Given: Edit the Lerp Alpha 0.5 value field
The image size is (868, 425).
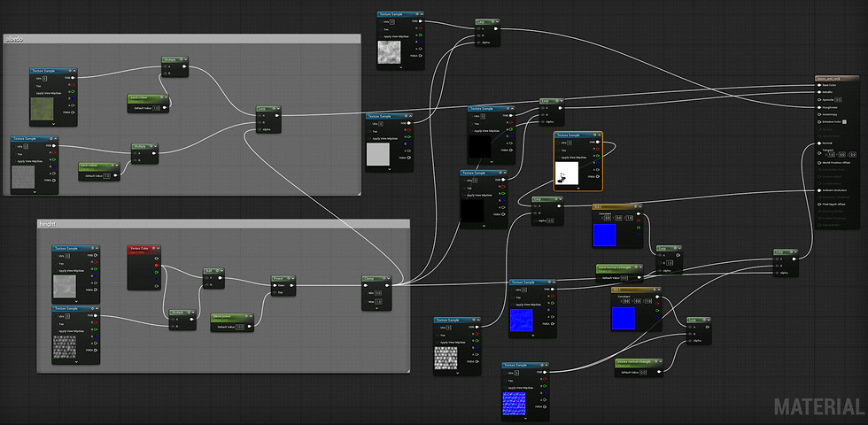Looking at the screenshot, I should pos(550,220).
